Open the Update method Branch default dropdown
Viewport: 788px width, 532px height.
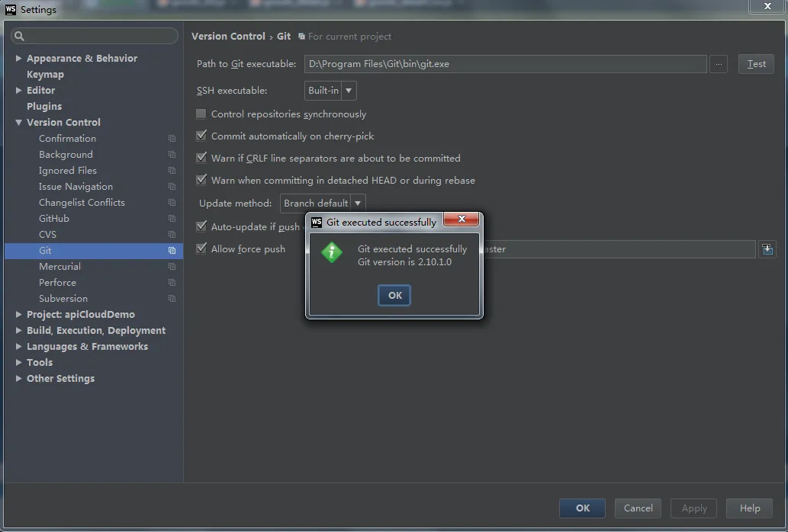(323, 204)
